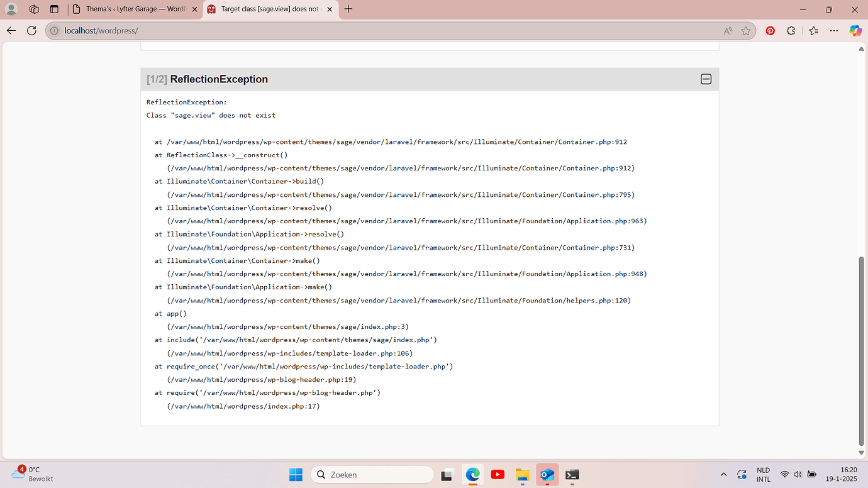The height and width of the screenshot is (488, 868).
Task: Refresh the localhost/wordpress page
Action: (x=31, y=31)
